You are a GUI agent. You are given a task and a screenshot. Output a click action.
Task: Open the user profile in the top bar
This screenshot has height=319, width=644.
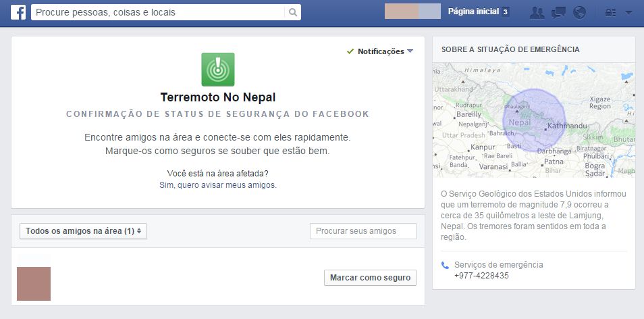tap(412, 11)
